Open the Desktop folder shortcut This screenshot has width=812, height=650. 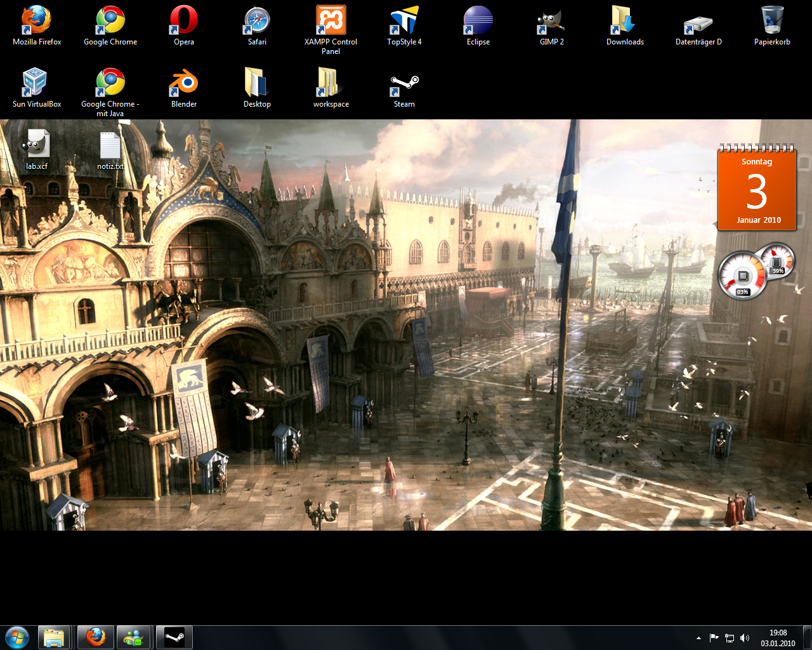257,88
